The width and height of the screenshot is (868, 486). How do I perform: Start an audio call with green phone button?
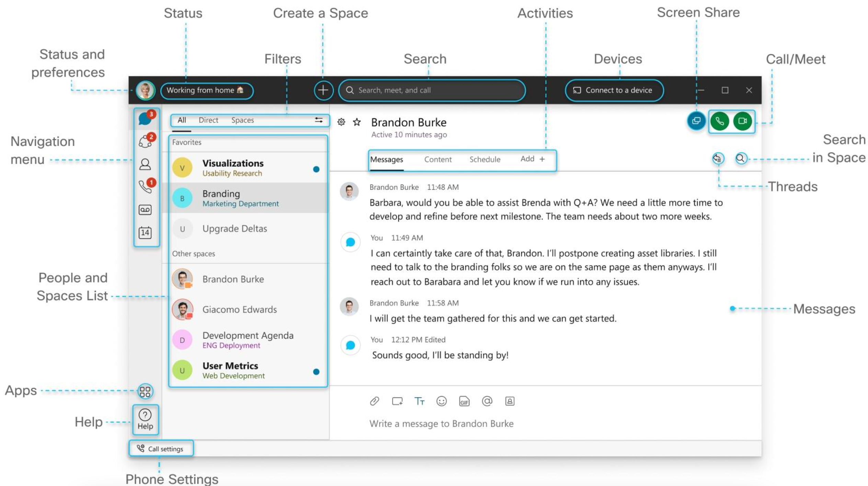(x=719, y=121)
